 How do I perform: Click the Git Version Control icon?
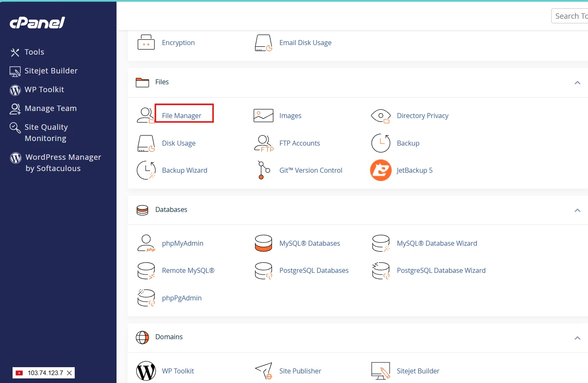pos(264,170)
